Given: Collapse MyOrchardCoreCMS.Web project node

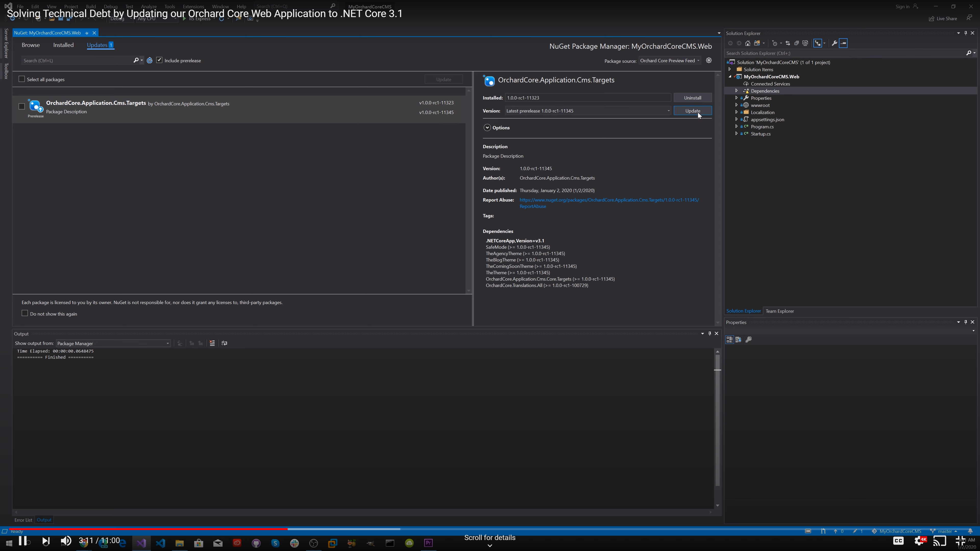Looking at the screenshot, I should pyautogui.click(x=730, y=77).
